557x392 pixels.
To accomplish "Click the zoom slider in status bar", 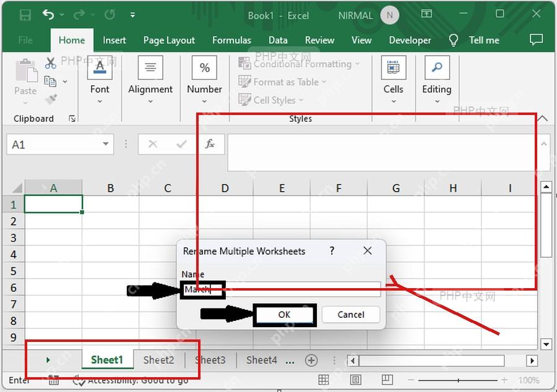I will pos(458,380).
